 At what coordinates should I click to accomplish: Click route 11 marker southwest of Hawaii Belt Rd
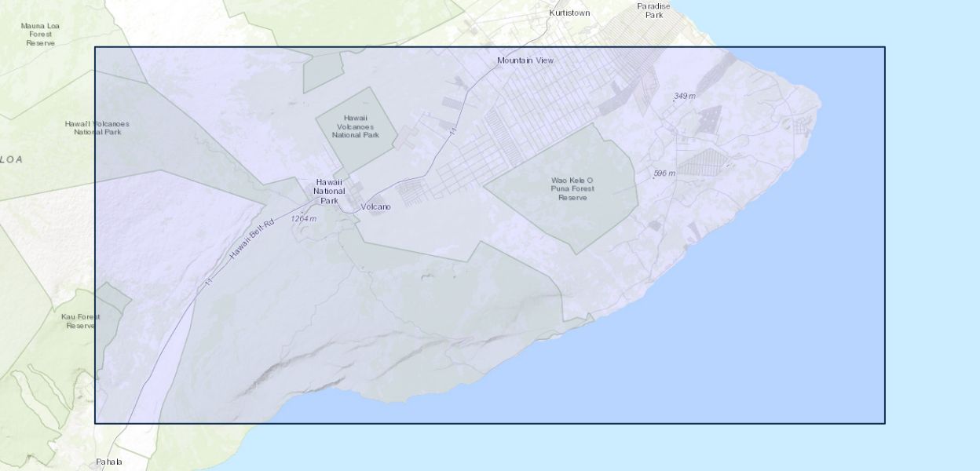pos(208,282)
